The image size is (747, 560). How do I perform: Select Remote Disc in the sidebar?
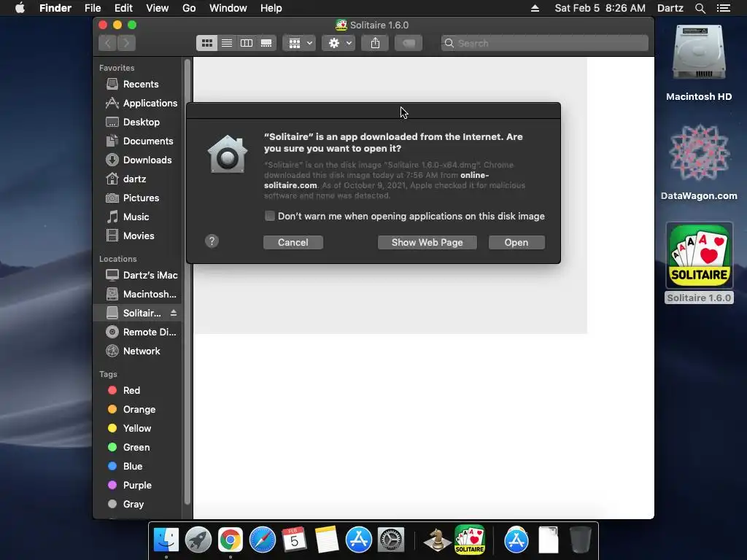point(138,332)
